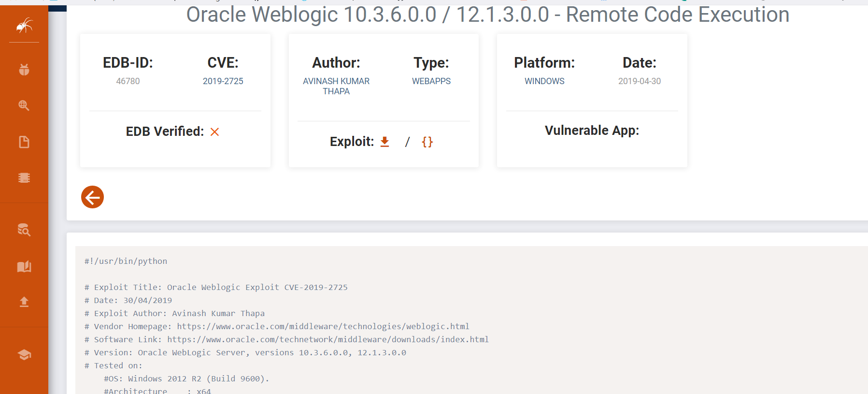
Task: Open CVE link 2019-2725
Action: [x=223, y=81]
